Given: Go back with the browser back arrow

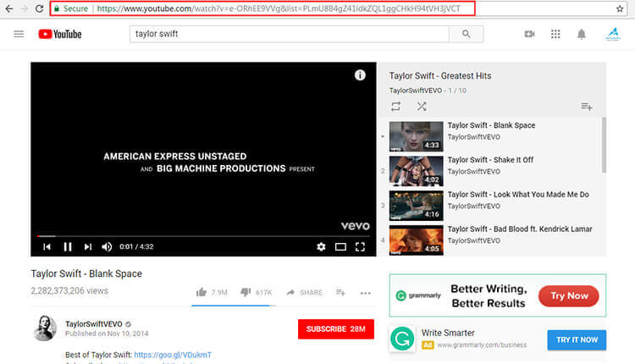Looking at the screenshot, I should tap(9, 8).
